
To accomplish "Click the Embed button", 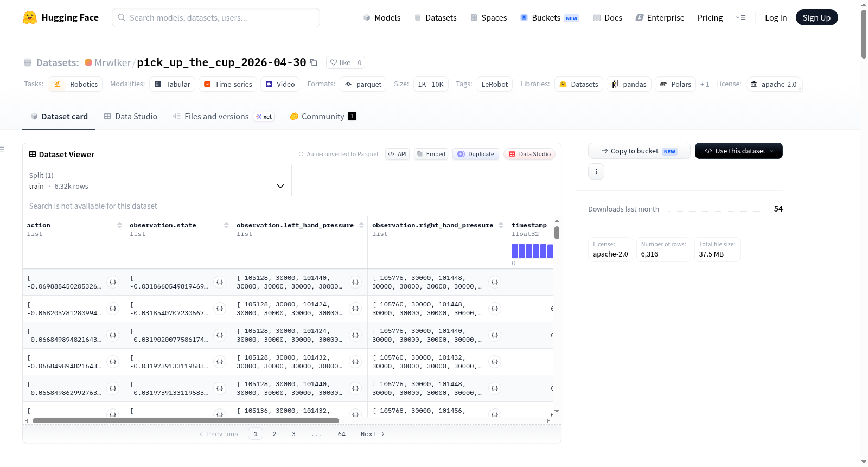I will pos(431,154).
